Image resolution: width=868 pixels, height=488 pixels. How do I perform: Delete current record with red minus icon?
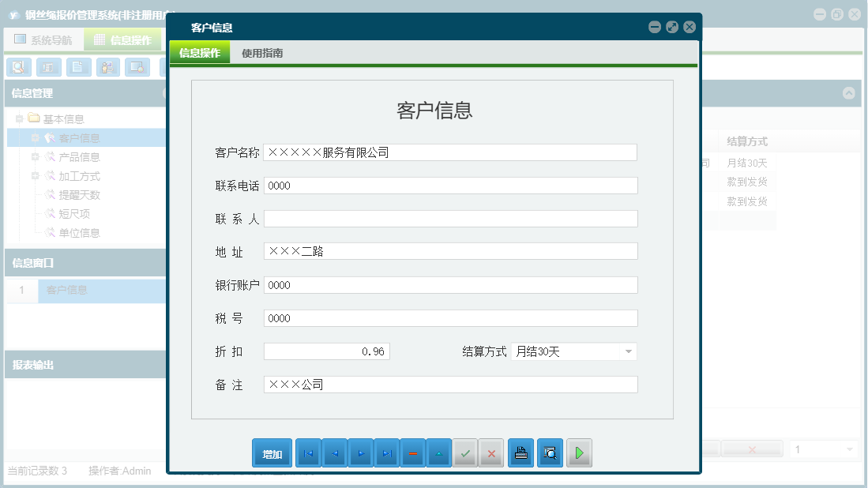pos(413,452)
